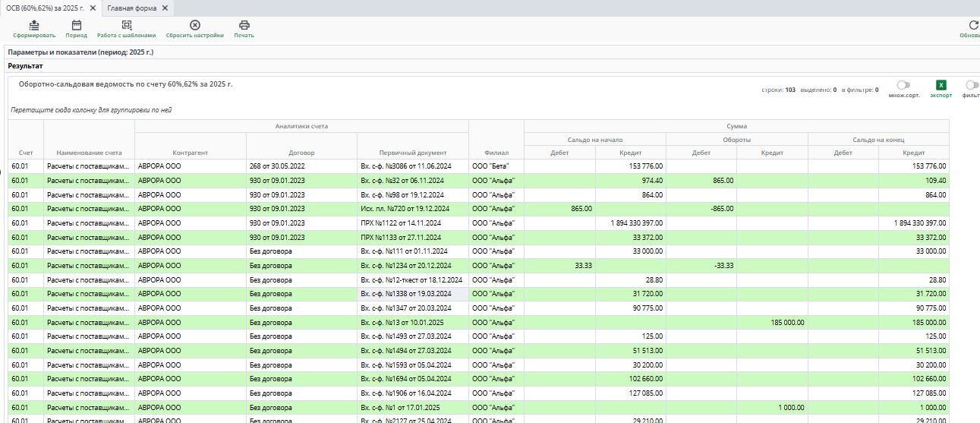980x423 pixels.
Task: Click the Филиал column header
Action: tap(496, 153)
